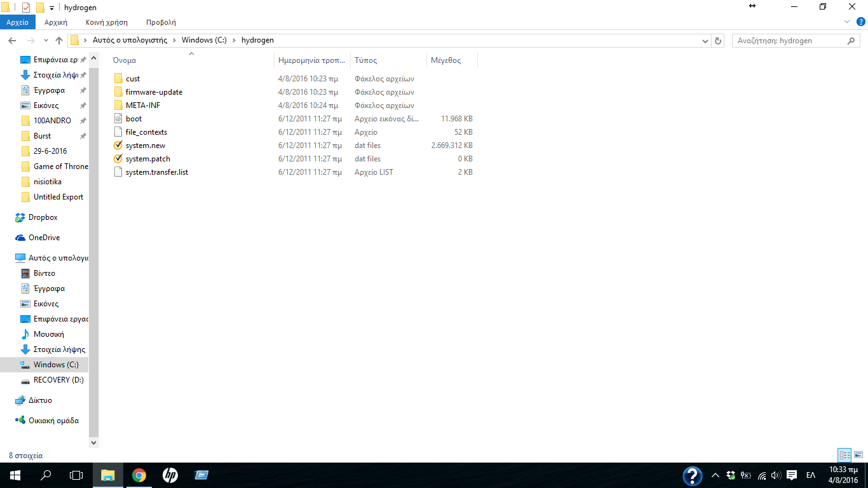The height and width of the screenshot is (488, 868).
Task: Unpin 100ANDRO from Quick access
Action: [x=83, y=121]
